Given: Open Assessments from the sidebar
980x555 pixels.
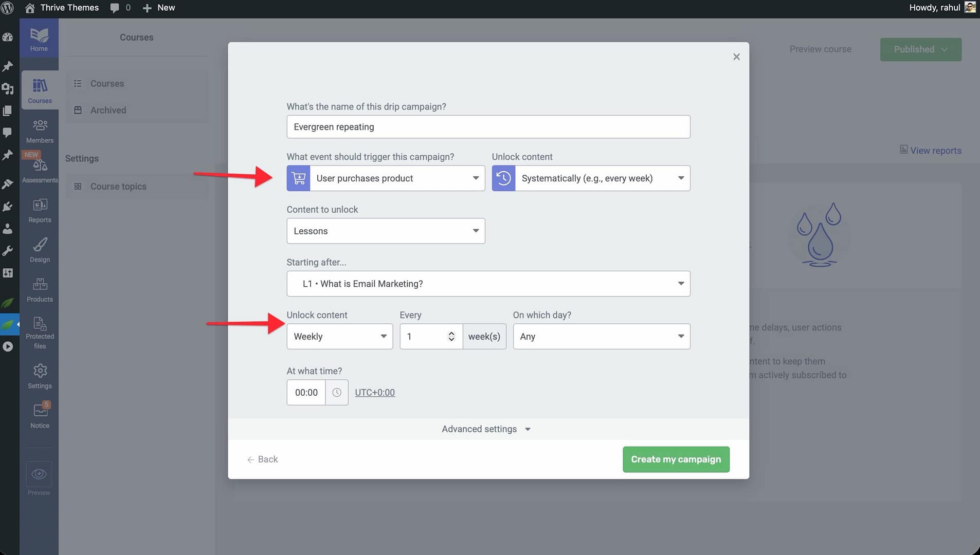Looking at the screenshot, I should (x=40, y=171).
